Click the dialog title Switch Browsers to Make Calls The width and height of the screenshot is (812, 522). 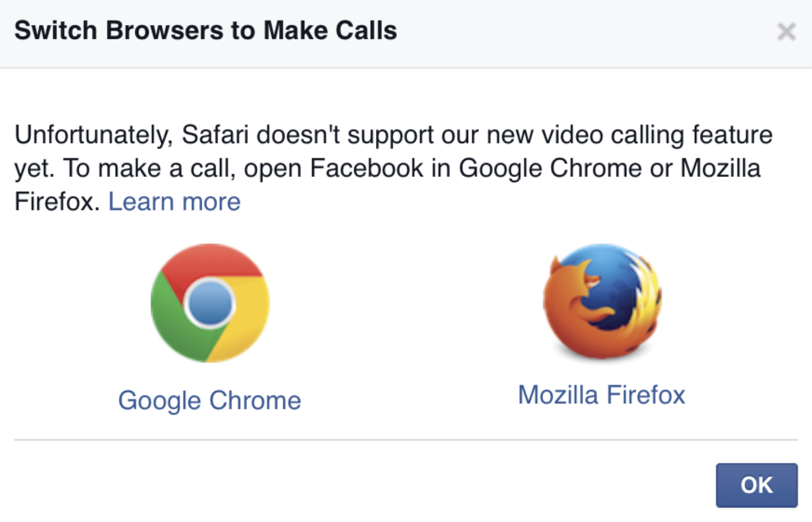[x=205, y=30]
